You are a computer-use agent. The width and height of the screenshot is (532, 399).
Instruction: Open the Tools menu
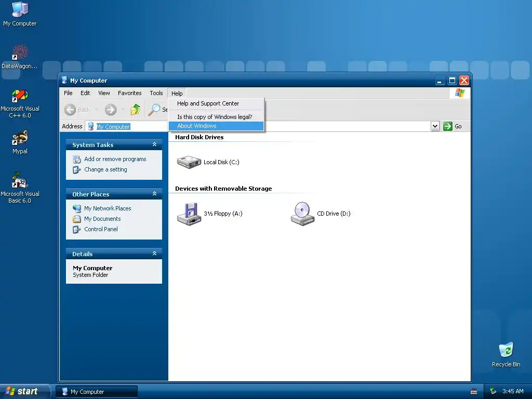tap(156, 93)
